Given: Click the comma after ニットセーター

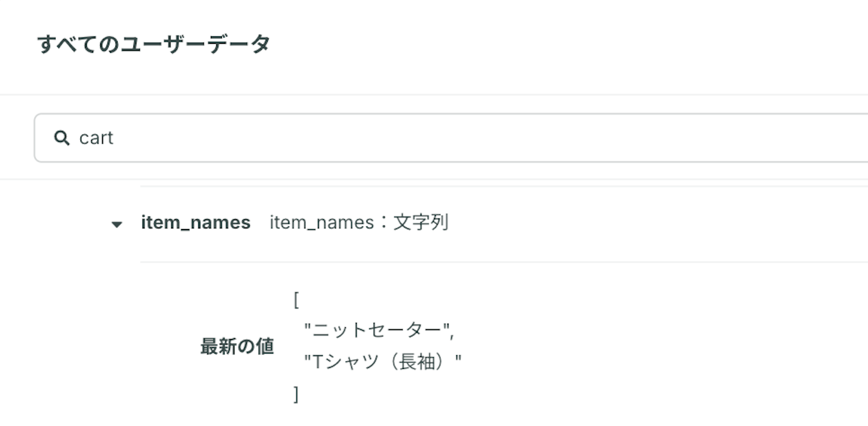Looking at the screenshot, I should 453,334.
